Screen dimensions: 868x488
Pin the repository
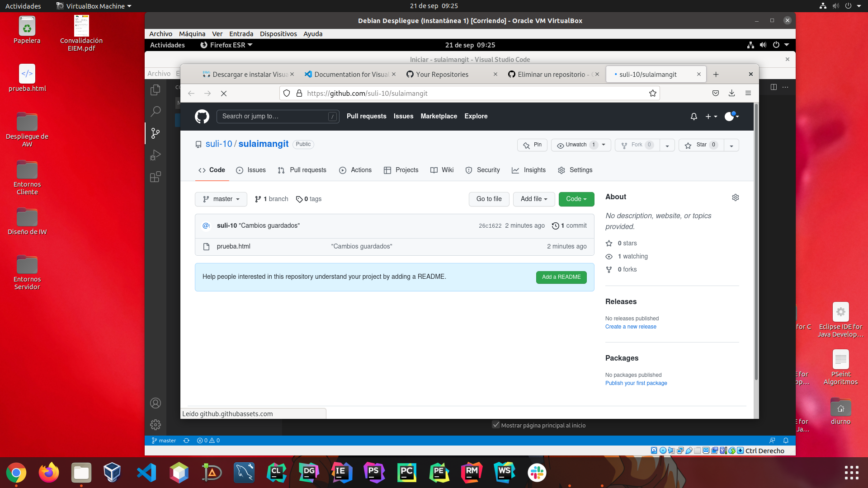[532, 145]
